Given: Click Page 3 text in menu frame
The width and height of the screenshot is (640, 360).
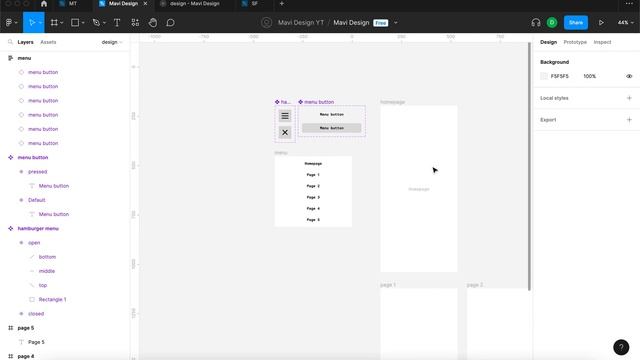Looking at the screenshot, I should pyautogui.click(x=313, y=197).
